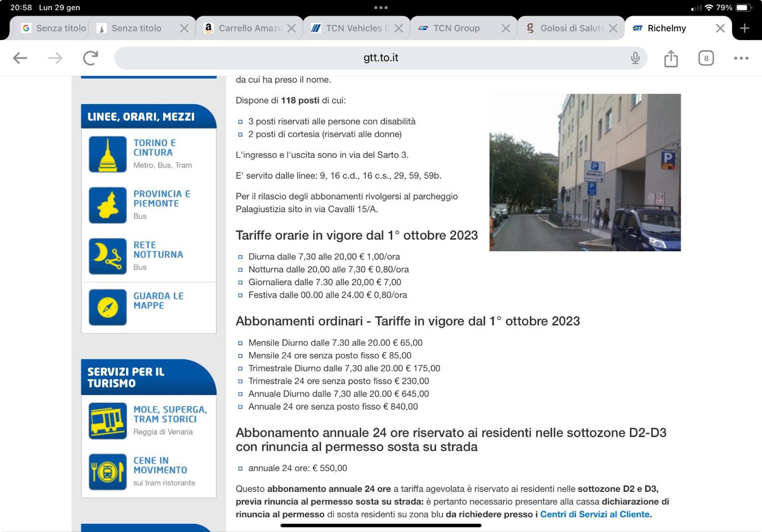Close the TCN Vehicles tab
The image size is (762, 532).
(399, 28)
